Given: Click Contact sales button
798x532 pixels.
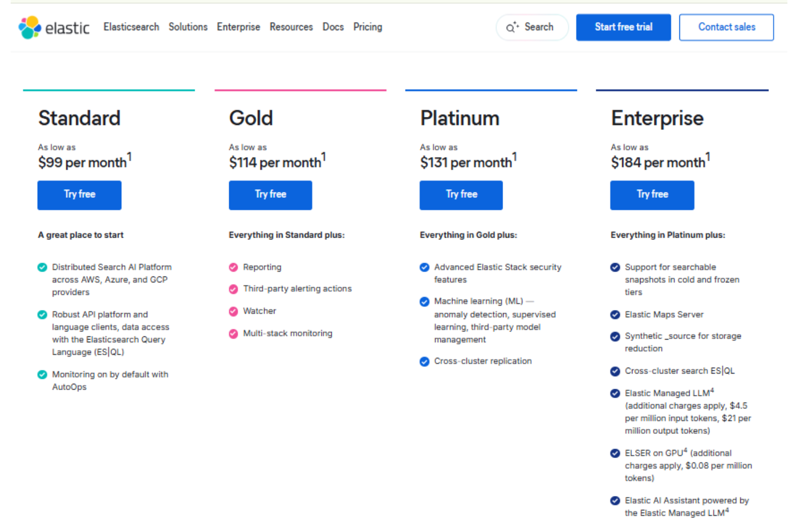Looking at the screenshot, I should [726, 27].
